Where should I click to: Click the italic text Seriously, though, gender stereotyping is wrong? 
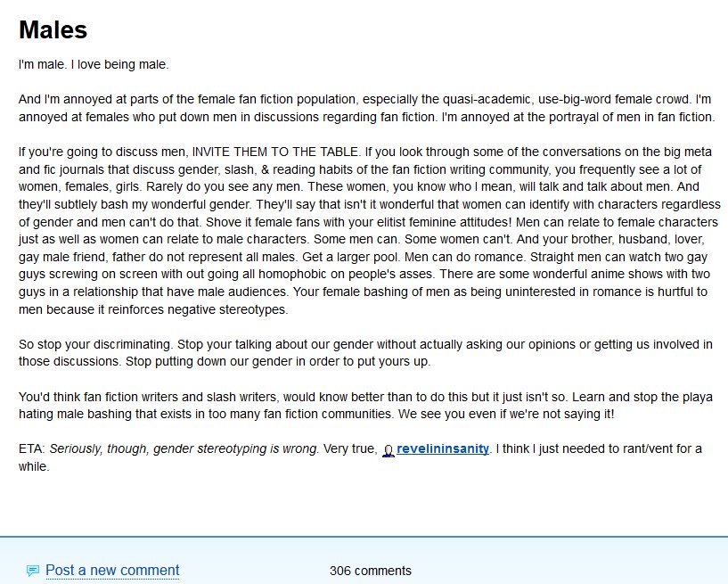point(184,448)
